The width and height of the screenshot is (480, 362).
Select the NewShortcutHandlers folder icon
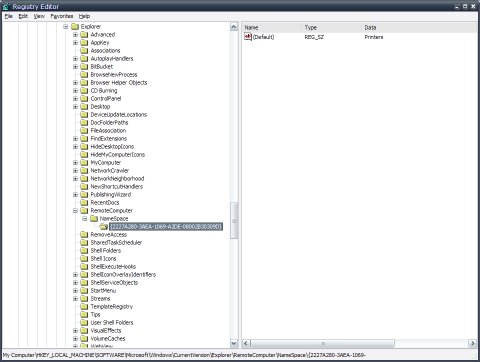[84, 187]
